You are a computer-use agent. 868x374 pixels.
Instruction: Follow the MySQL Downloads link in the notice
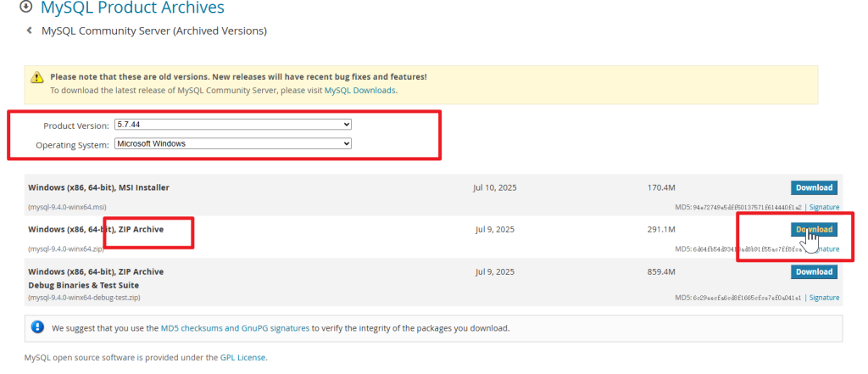tap(359, 90)
